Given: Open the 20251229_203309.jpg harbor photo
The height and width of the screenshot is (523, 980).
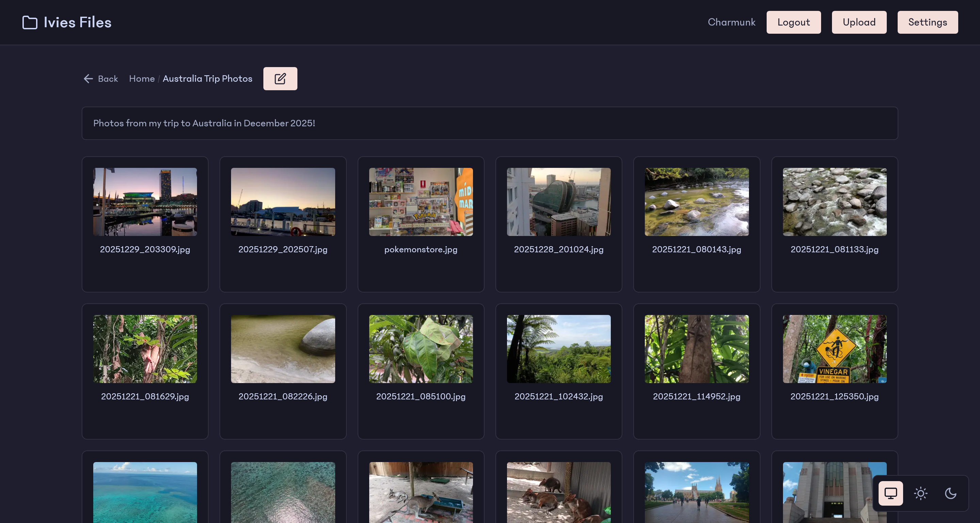Looking at the screenshot, I should click(145, 202).
